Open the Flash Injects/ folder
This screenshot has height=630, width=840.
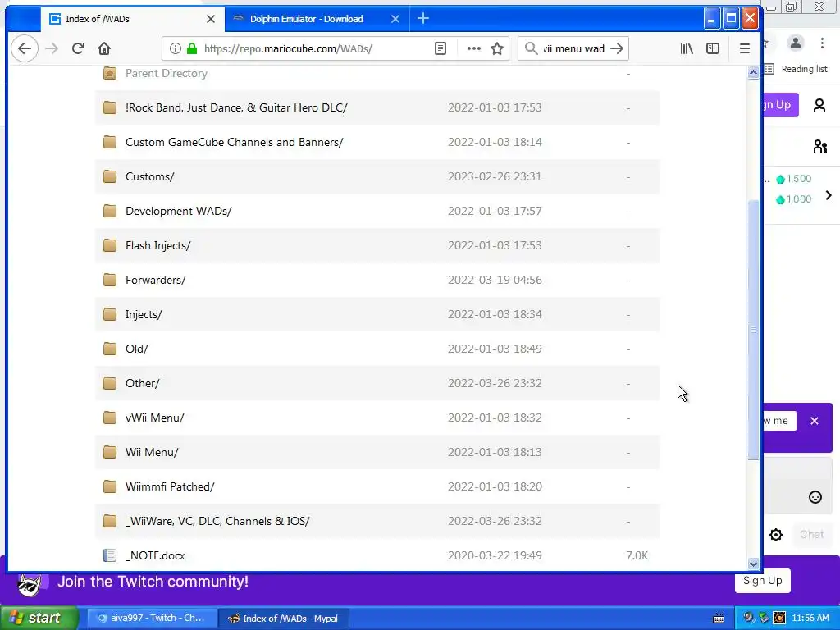pos(158,245)
